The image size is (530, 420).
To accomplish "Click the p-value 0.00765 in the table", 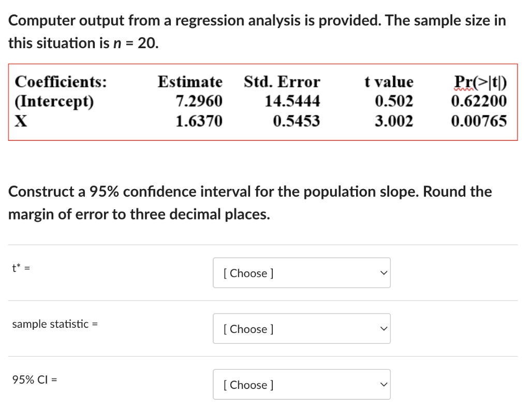I will pos(480,121).
